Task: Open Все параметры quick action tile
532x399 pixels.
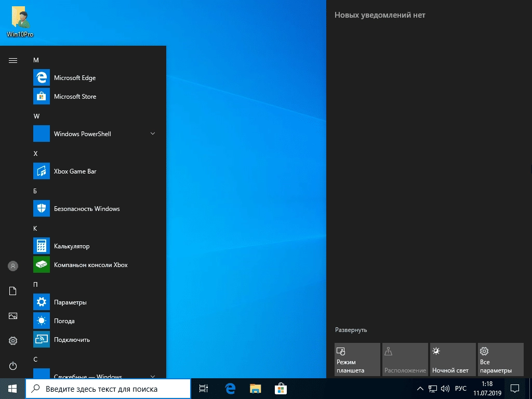Action: tap(501, 360)
